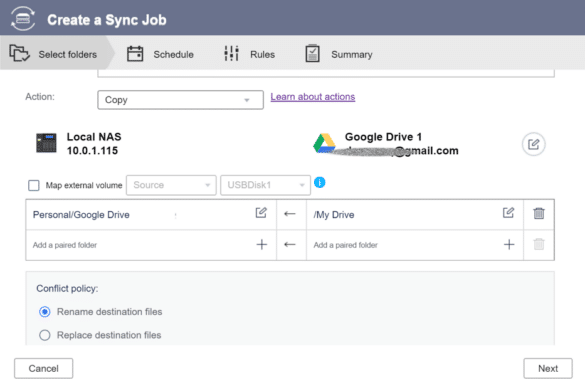Click the Next button

click(x=548, y=368)
